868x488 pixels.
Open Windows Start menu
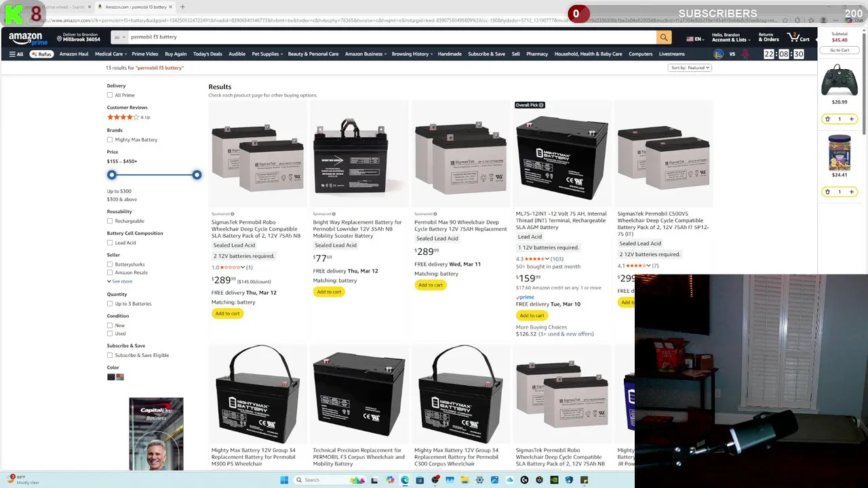tap(284, 480)
